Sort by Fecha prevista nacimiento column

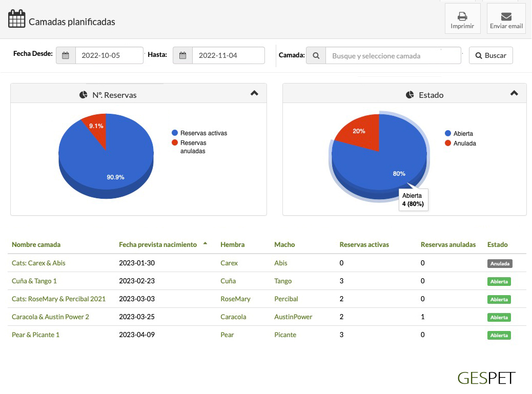click(158, 244)
